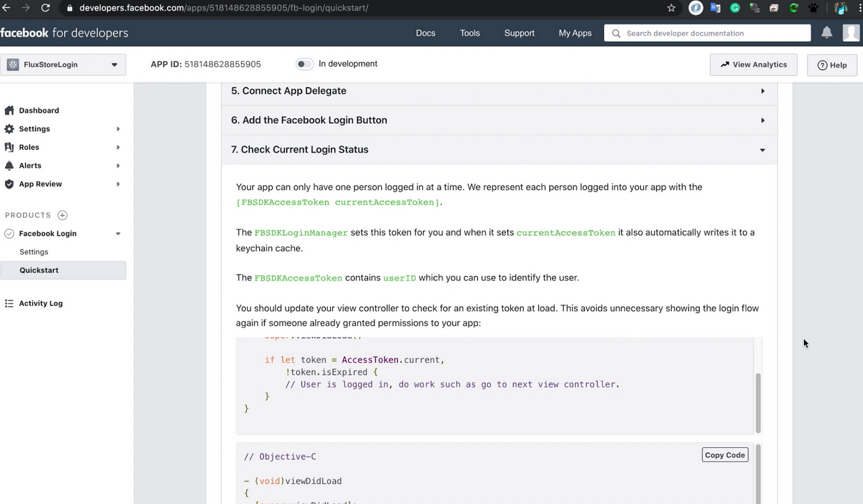Click the Alerts bell icon in sidebar
The image size is (863, 504).
9,166
